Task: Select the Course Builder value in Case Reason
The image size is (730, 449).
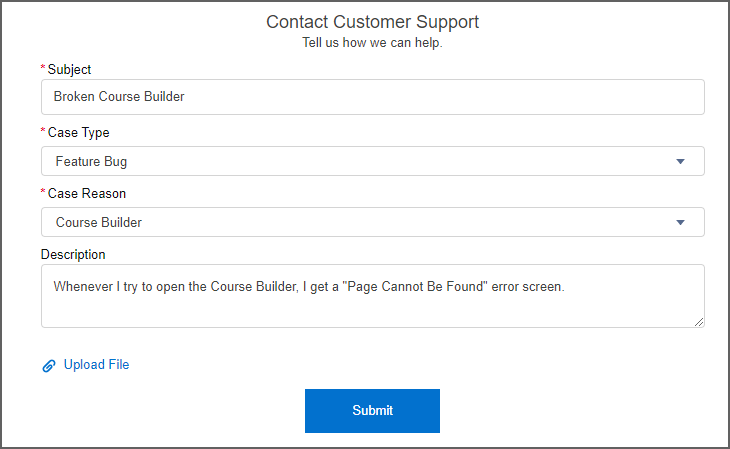Action: (x=98, y=222)
